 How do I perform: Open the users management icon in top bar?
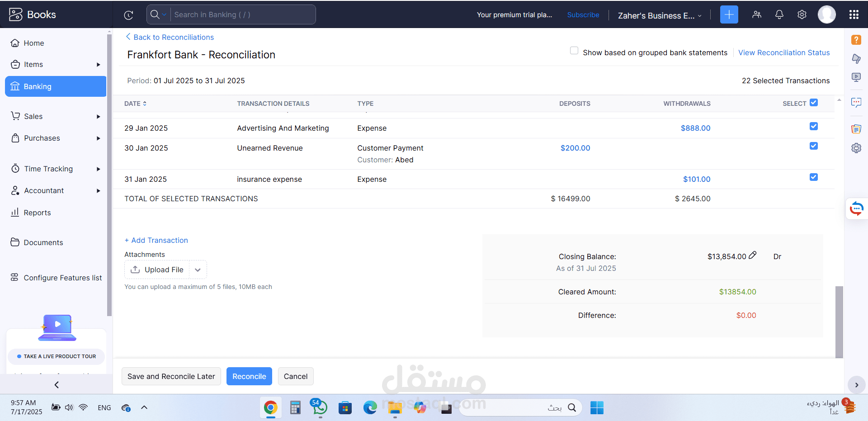756,14
